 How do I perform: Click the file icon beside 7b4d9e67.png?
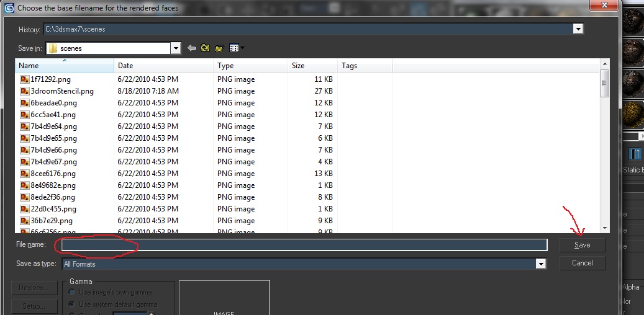[x=25, y=162]
